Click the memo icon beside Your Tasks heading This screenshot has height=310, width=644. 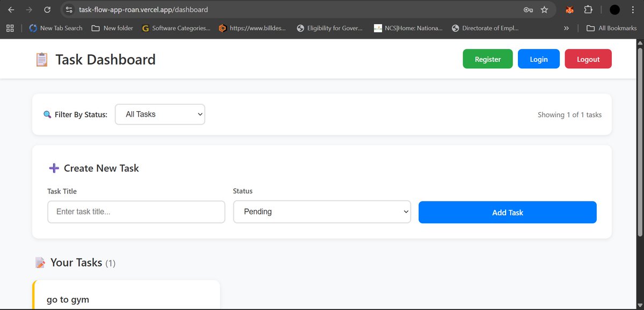40,262
